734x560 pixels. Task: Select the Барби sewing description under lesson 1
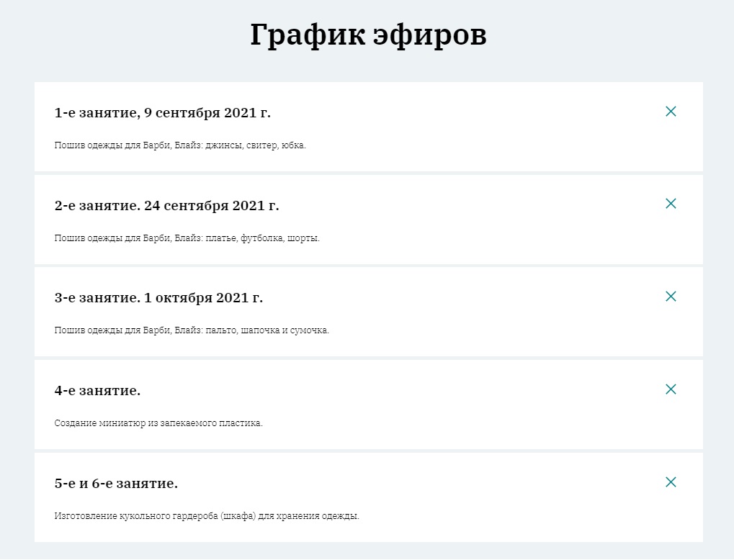pos(181,145)
